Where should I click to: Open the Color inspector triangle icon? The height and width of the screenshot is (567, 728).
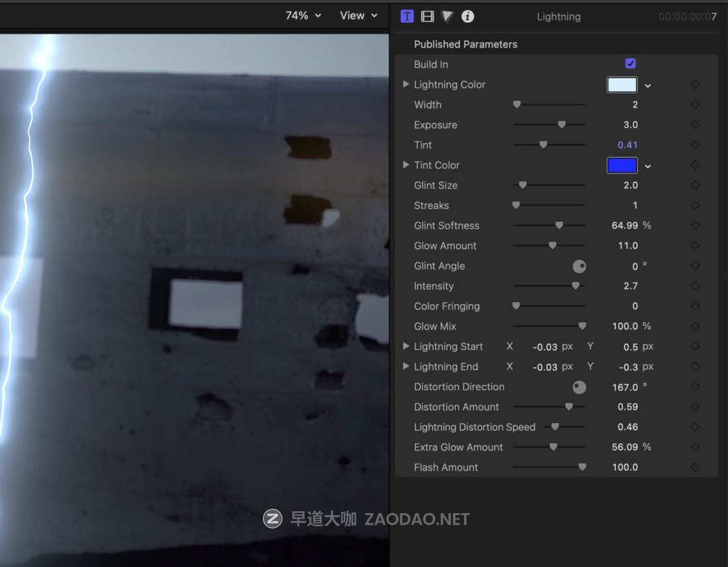click(448, 16)
